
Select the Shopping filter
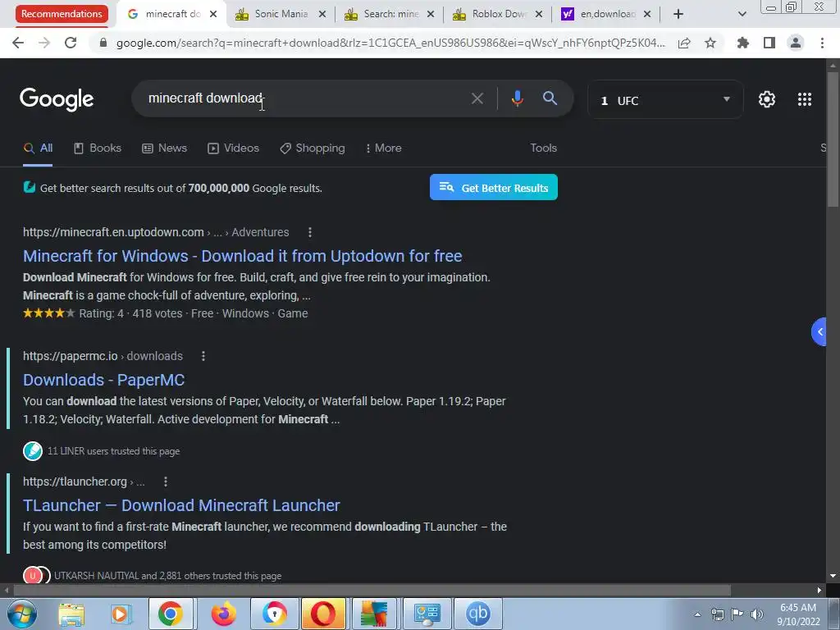click(313, 148)
